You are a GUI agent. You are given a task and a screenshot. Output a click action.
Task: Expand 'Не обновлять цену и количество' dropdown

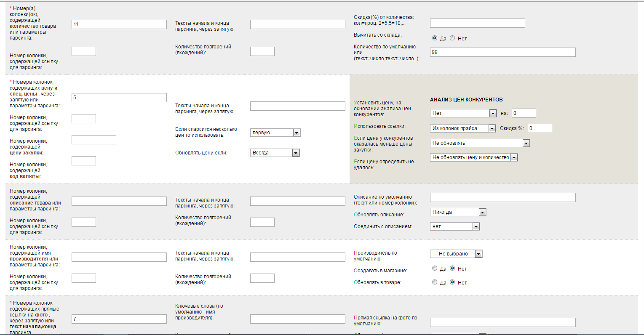(473, 157)
